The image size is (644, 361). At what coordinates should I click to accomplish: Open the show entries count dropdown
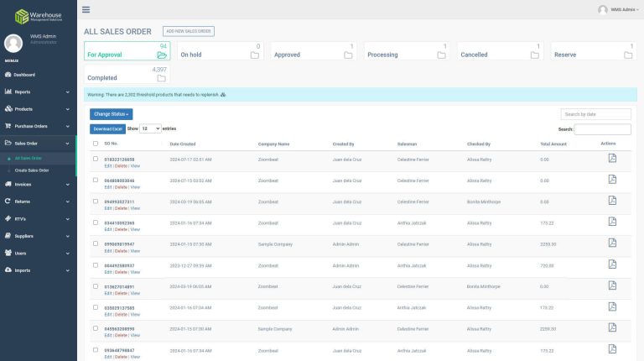[150, 128]
